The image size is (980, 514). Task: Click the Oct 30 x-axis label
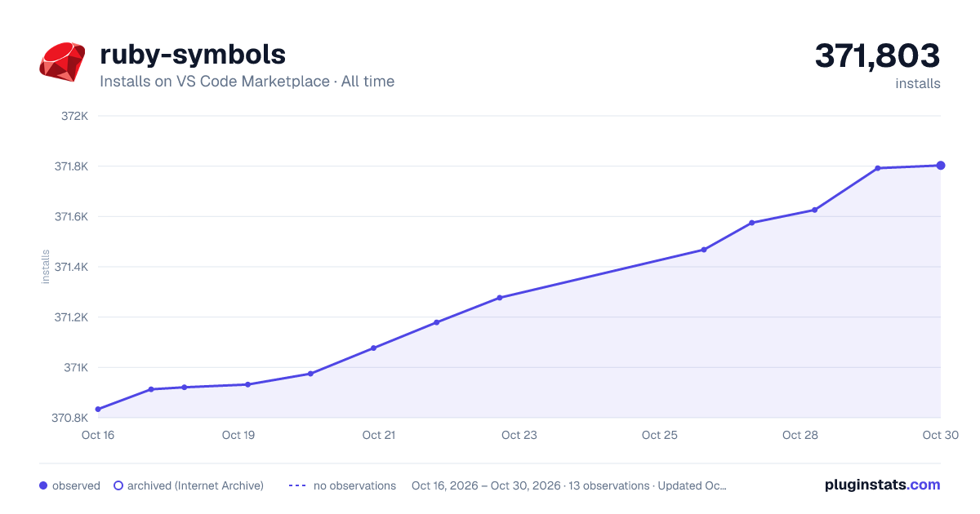pyautogui.click(x=939, y=435)
